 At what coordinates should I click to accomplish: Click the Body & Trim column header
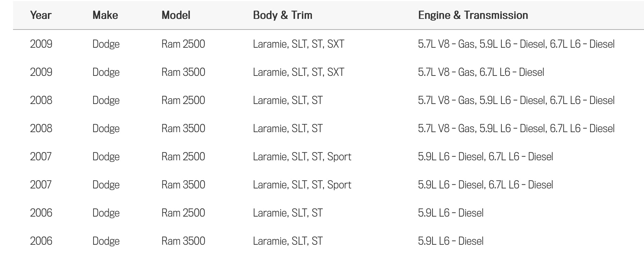(282, 15)
